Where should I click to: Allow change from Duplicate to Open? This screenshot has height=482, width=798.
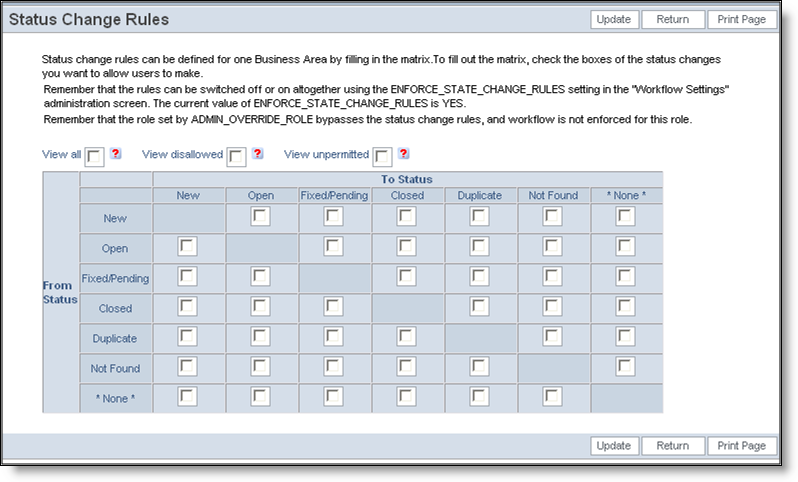click(x=260, y=336)
